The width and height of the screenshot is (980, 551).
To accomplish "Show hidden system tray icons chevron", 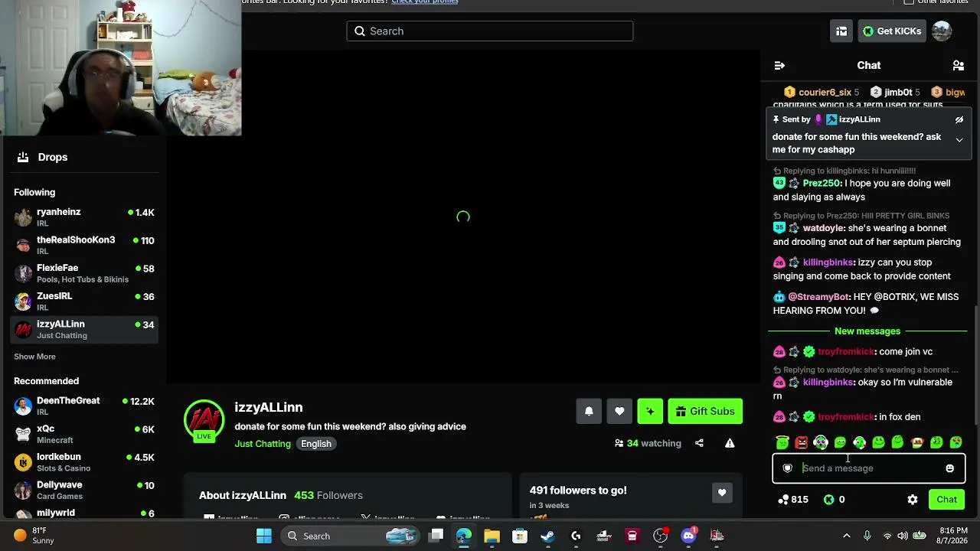I will tap(846, 536).
